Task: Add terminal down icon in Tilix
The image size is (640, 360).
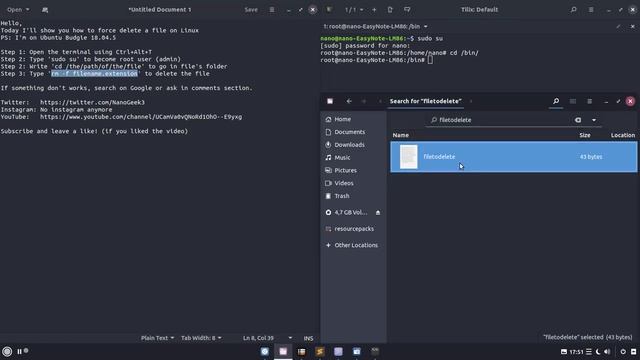Action: 407,9
